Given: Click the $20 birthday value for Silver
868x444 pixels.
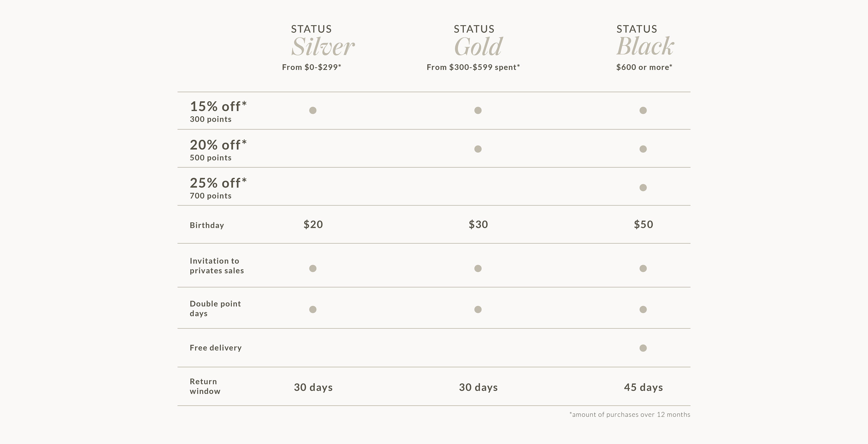Looking at the screenshot, I should pos(313,224).
